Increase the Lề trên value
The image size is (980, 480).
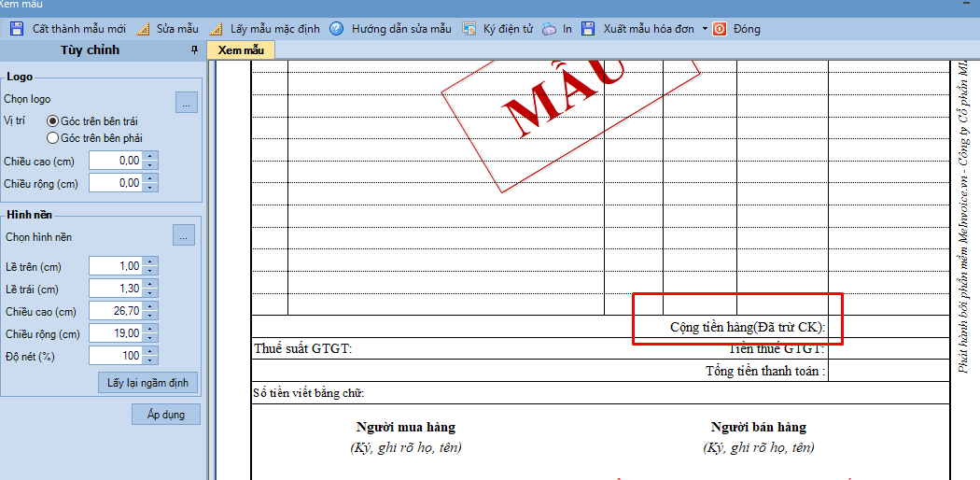(150, 261)
